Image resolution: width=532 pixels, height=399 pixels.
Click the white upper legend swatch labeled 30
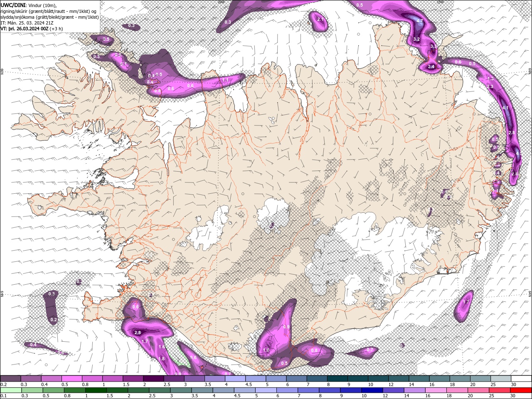[522, 378]
